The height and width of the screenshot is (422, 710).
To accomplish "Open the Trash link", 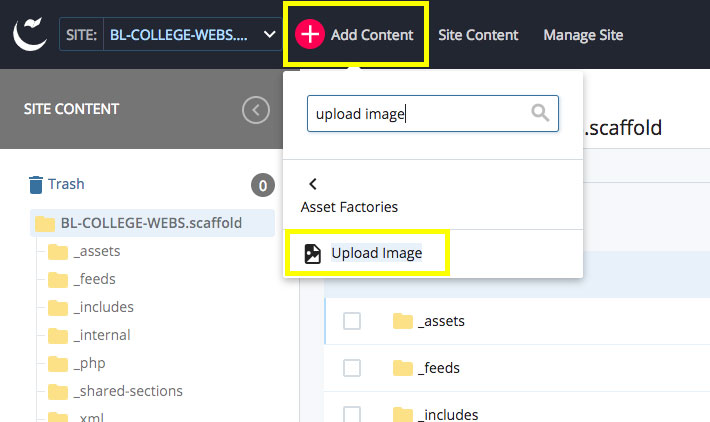I will (66, 184).
